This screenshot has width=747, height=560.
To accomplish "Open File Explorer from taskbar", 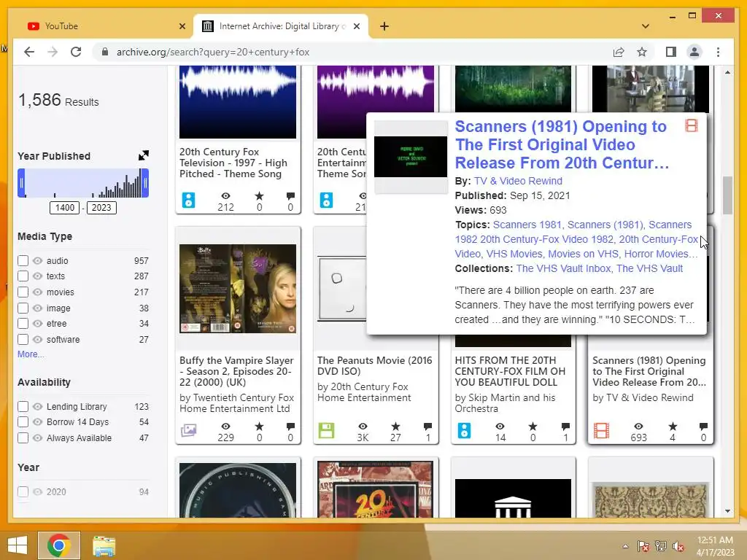I will click(x=104, y=545).
